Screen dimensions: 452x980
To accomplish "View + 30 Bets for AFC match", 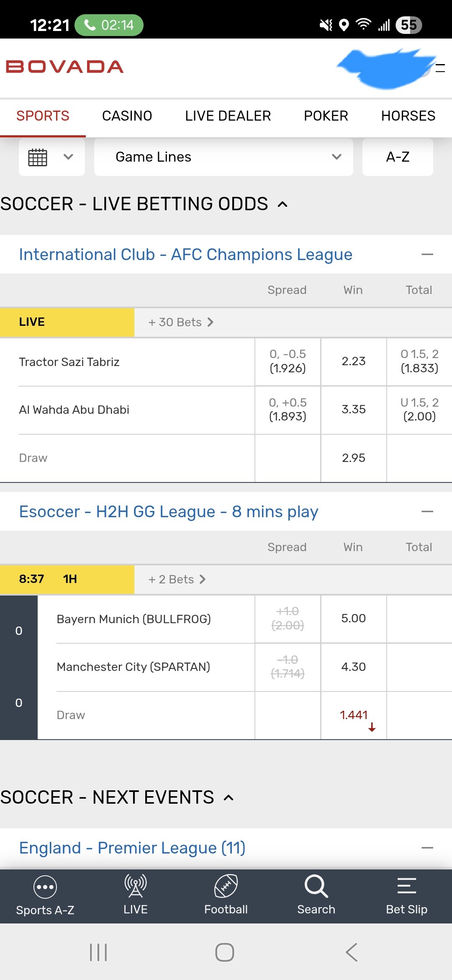I will (181, 322).
